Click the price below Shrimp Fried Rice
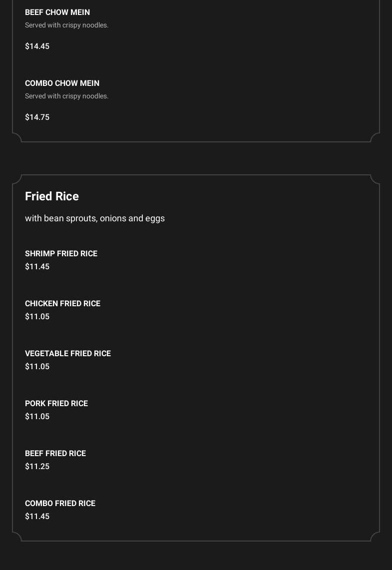This screenshot has width=392, height=570. pyautogui.click(x=37, y=266)
